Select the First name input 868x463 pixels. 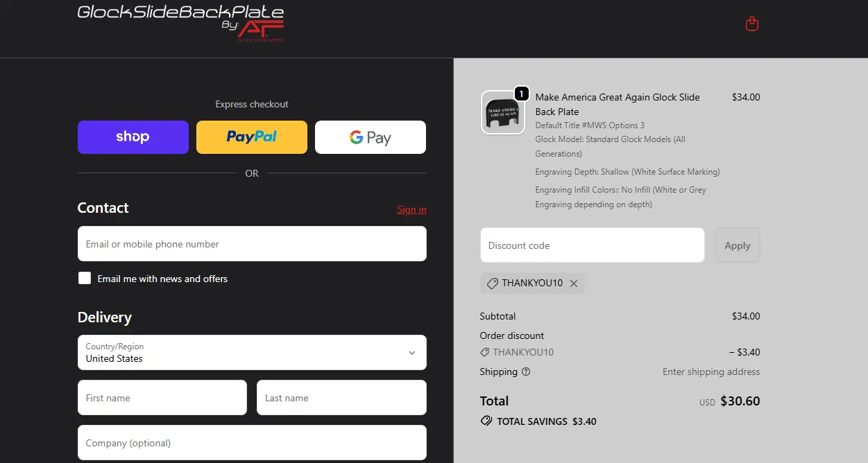pos(162,398)
